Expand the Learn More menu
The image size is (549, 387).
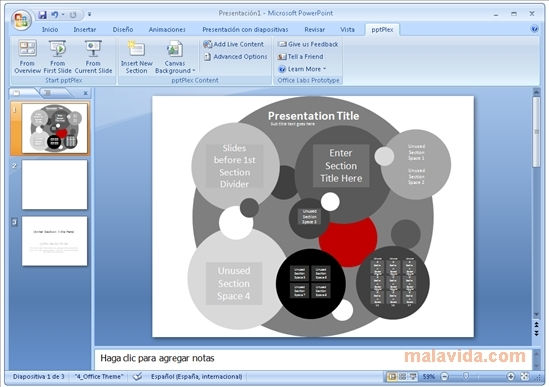pos(302,69)
